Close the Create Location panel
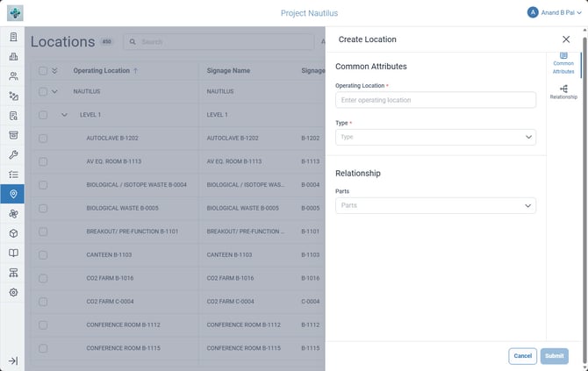 566,39
